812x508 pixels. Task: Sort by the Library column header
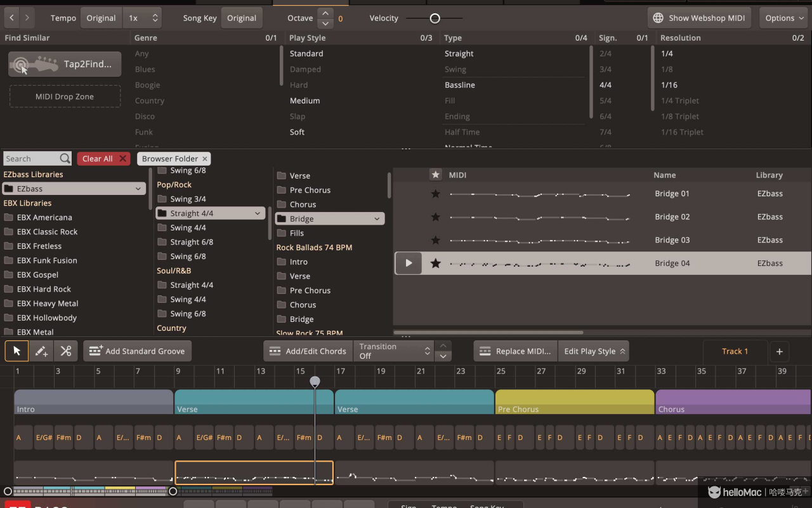click(x=769, y=175)
